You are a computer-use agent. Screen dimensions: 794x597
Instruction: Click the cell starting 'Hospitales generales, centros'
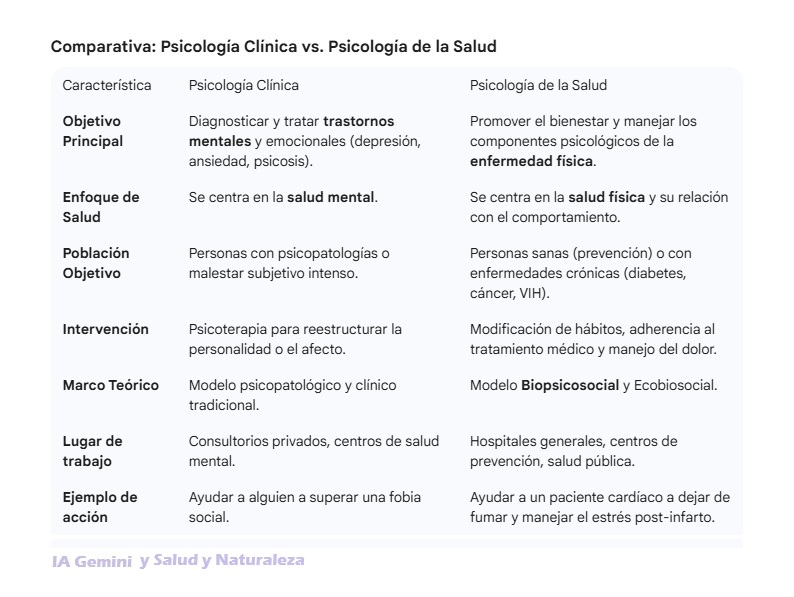click(x=573, y=451)
